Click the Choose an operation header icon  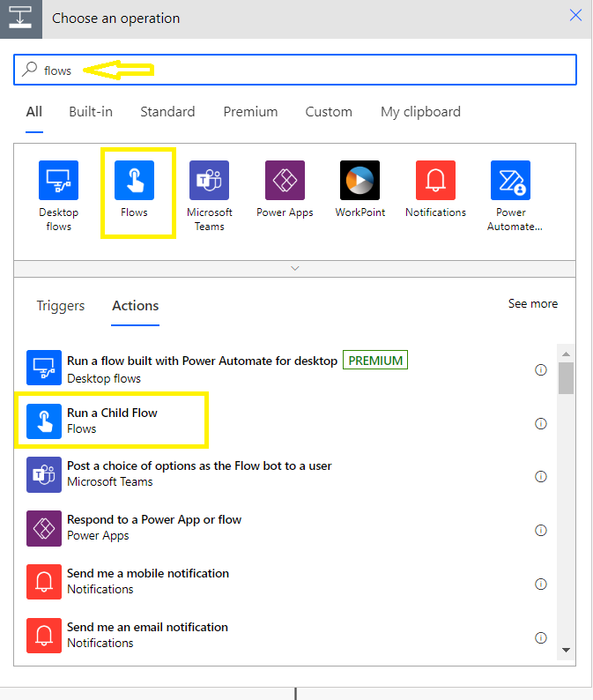click(21, 19)
